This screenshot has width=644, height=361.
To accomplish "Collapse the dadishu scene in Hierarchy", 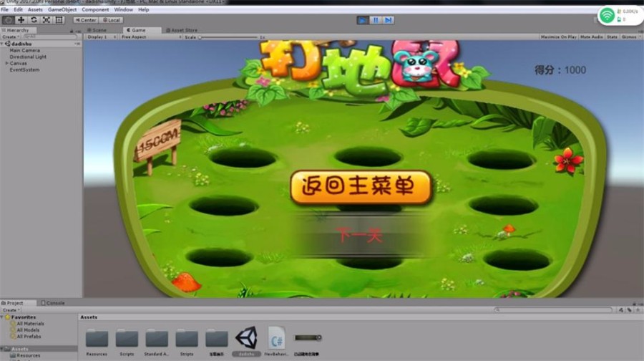I will (2, 44).
